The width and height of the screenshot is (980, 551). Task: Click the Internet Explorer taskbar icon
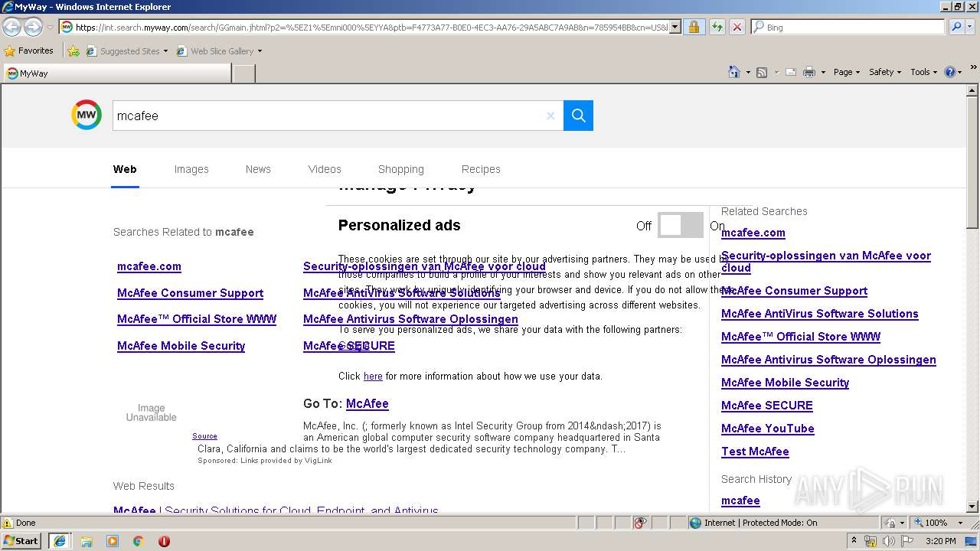pos(59,541)
